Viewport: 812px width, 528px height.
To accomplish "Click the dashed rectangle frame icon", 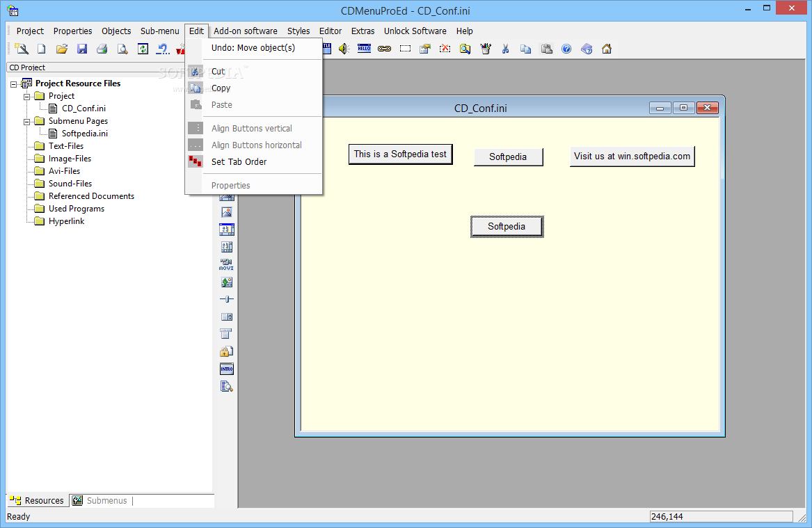I will [x=405, y=49].
